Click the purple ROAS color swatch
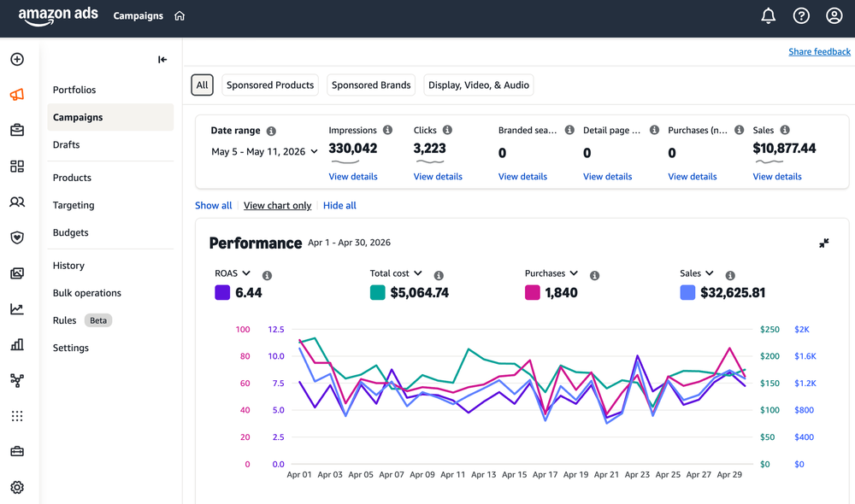Viewport: 855px width, 504px height. [x=222, y=293]
